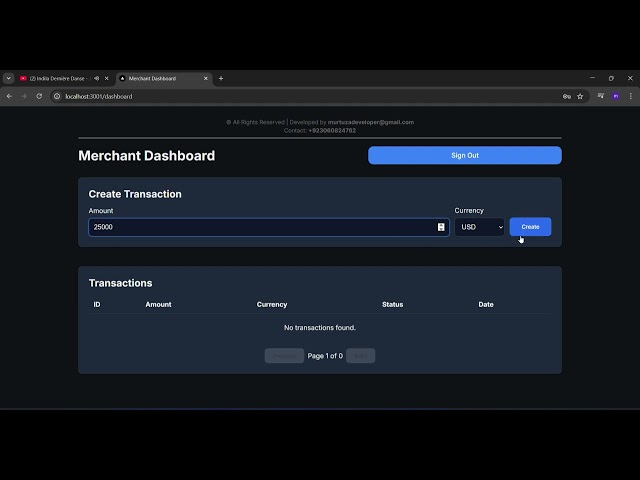Open the media control icon in toolbar
640x480 pixels.
pyautogui.click(x=601, y=96)
